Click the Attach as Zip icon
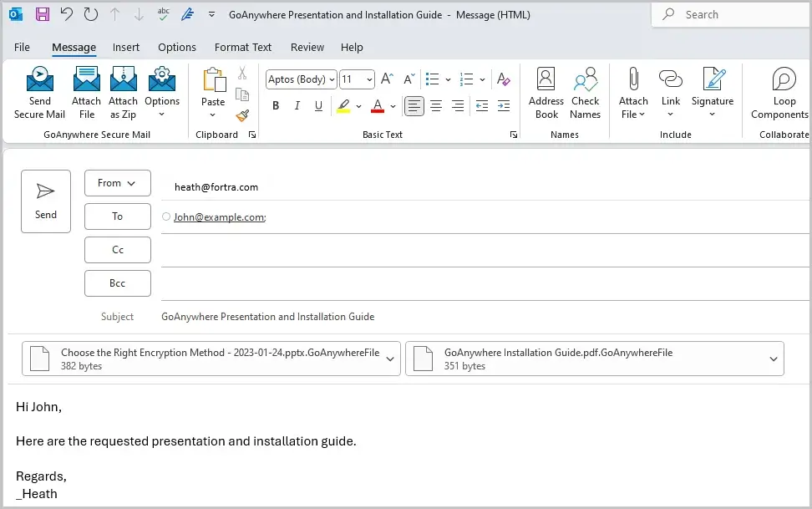The image size is (812, 509). [123, 92]
